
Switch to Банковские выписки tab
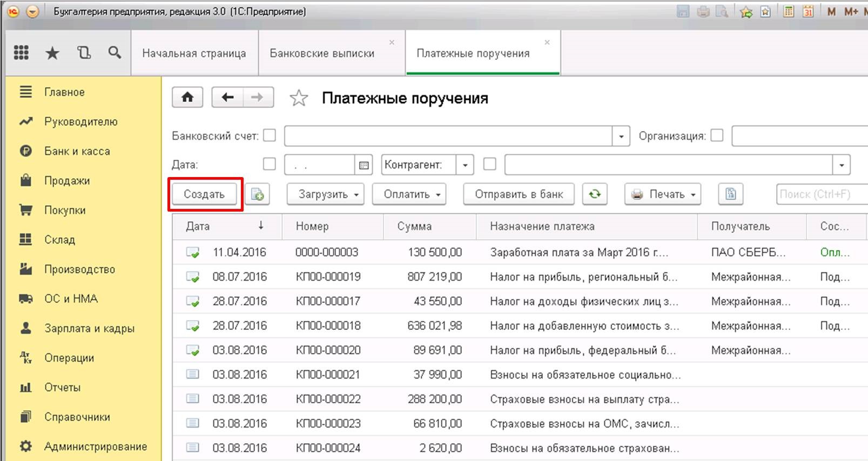point(322,53)
